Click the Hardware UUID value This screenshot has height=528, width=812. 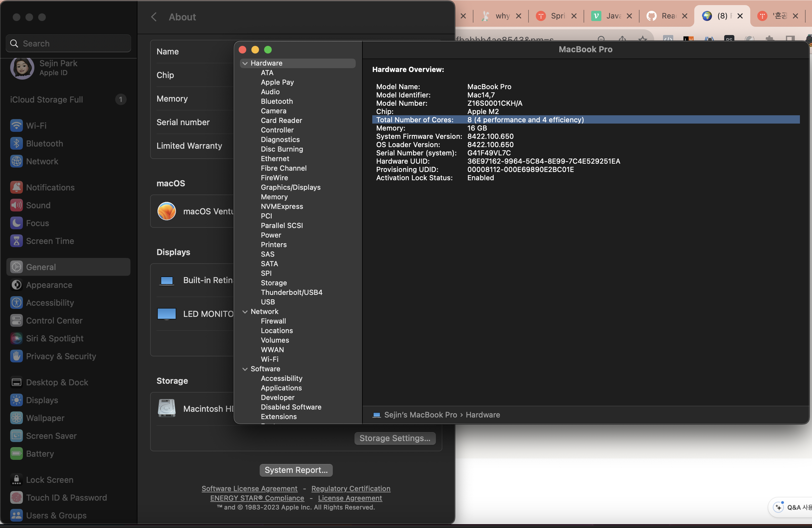pos(543,161)
